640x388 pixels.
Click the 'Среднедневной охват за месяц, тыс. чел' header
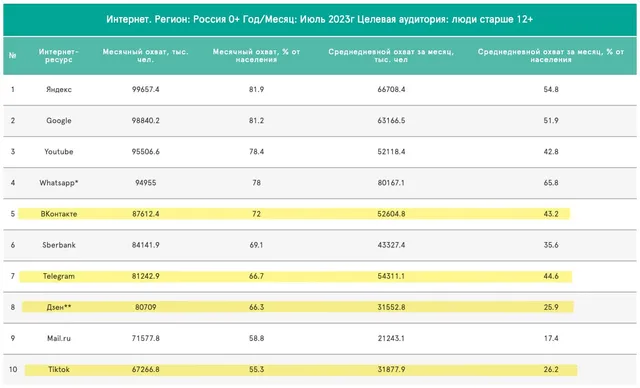(x=391, y=55)
